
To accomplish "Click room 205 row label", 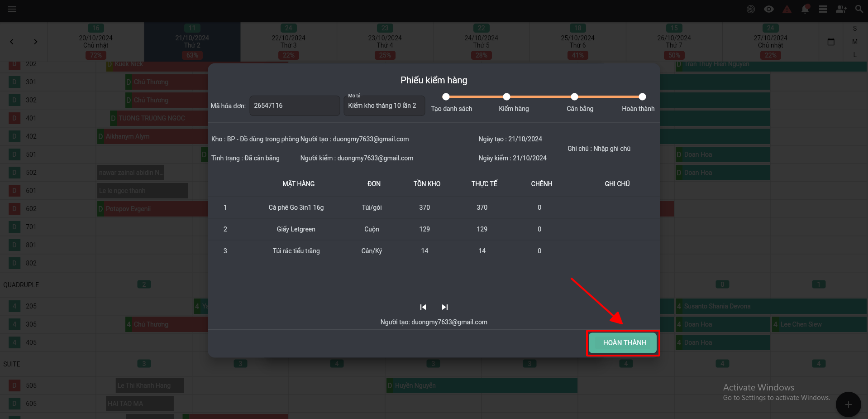I will [31, 306].
